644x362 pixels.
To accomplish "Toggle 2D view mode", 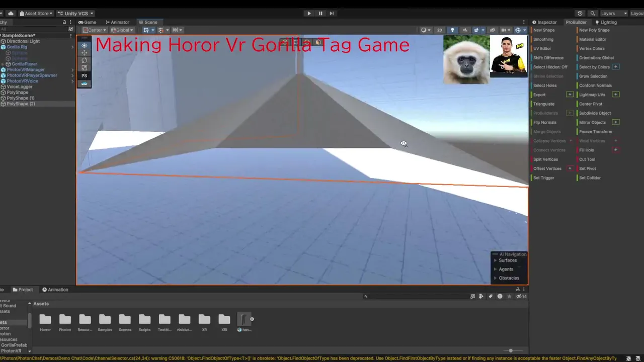I will (x=439, y=30).
